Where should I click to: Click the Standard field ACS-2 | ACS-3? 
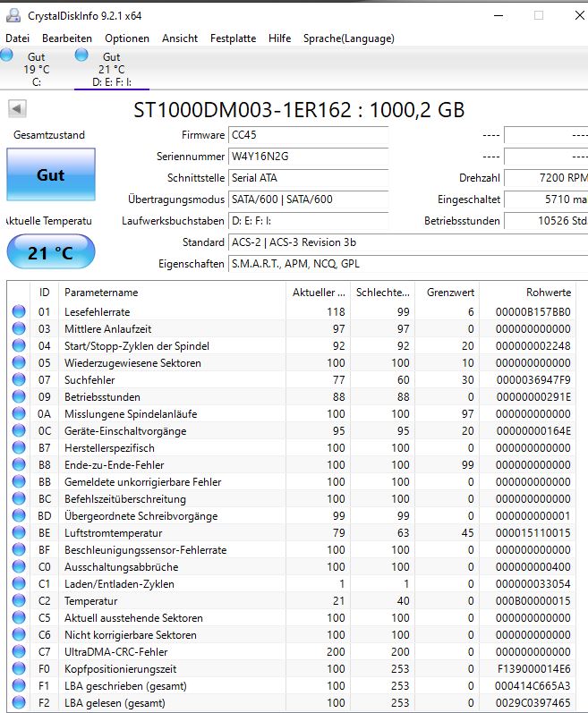tap(408, 242)
